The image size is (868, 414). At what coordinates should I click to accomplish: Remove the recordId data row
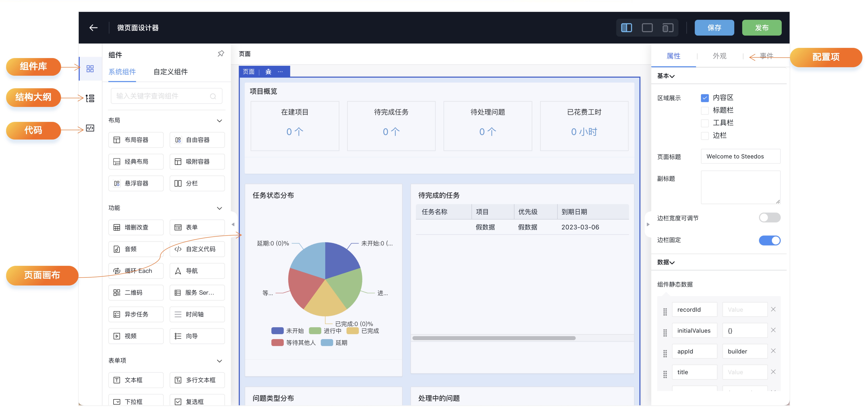(773, 309)
